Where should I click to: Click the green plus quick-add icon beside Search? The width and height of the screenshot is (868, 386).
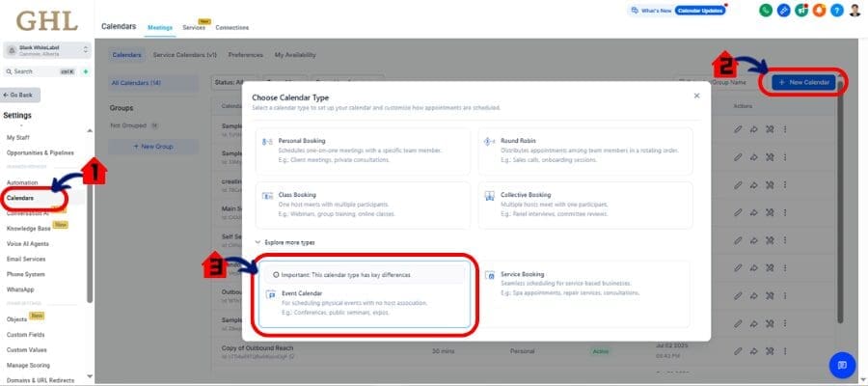[86, 71]
